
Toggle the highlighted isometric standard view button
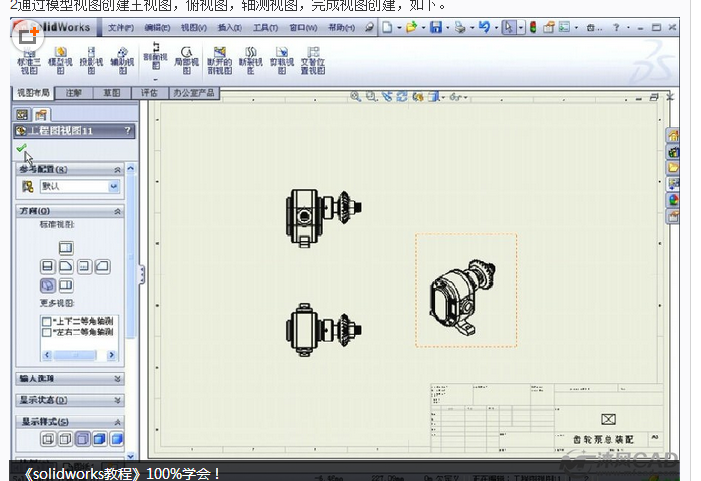point(48,285)
